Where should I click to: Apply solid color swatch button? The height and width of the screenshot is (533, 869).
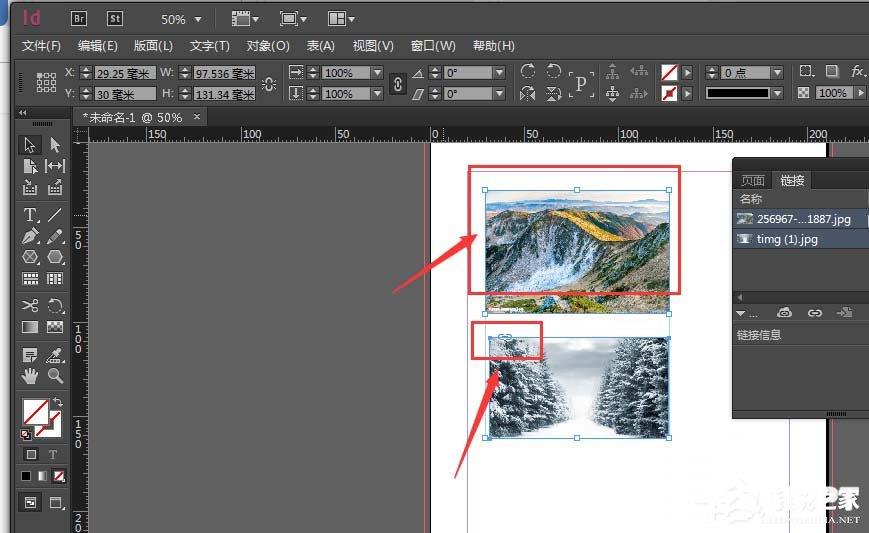[x=26, y=475]
